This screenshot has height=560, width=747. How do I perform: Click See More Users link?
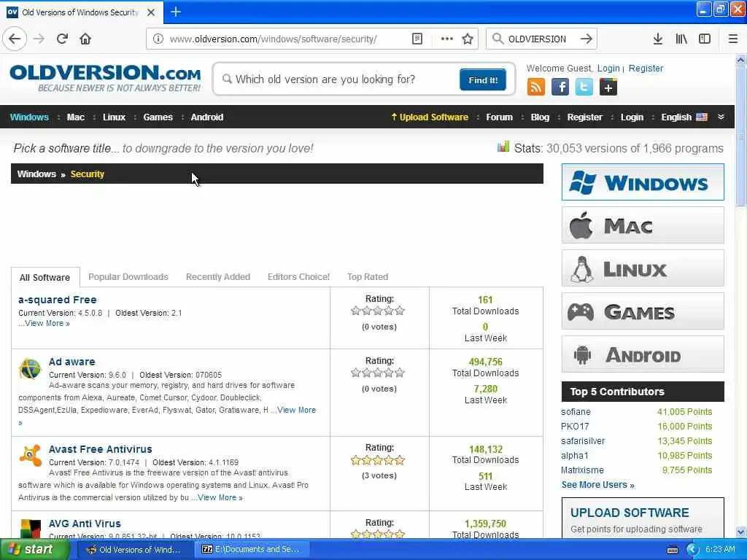(597, 485)
